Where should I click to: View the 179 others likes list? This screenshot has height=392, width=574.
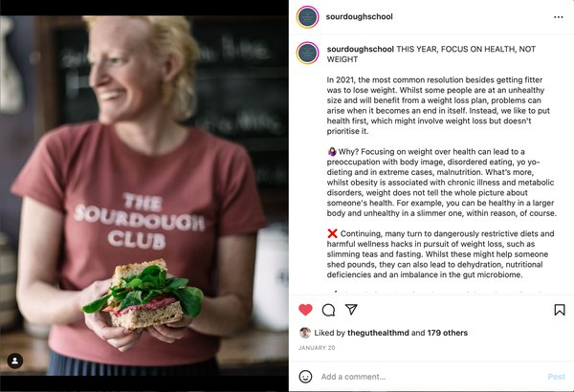(448, 333)
